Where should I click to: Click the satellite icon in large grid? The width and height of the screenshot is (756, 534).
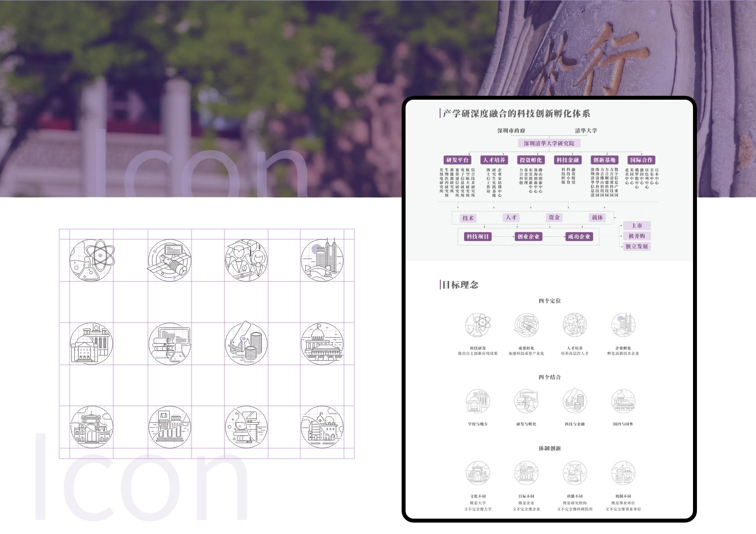click(169, 260)
